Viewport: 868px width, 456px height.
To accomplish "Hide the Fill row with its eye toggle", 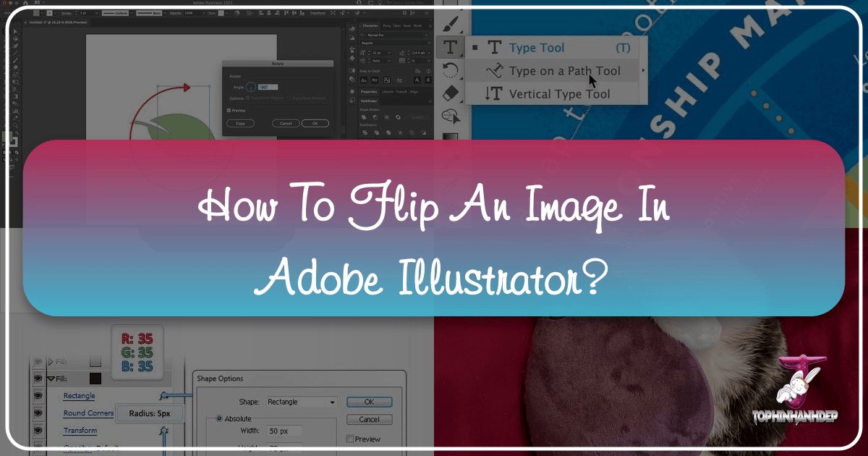I will pyautogui.click(x=38, y=378).
